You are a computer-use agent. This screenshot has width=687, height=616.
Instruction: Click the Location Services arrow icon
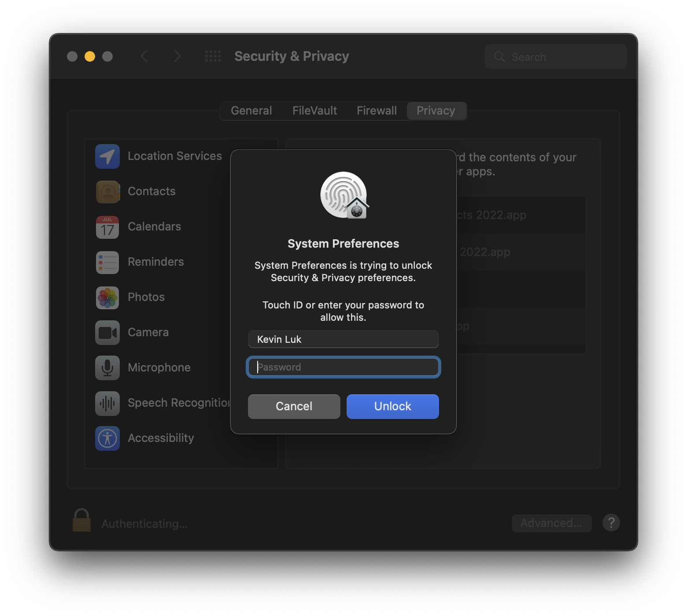coord(107,156)
